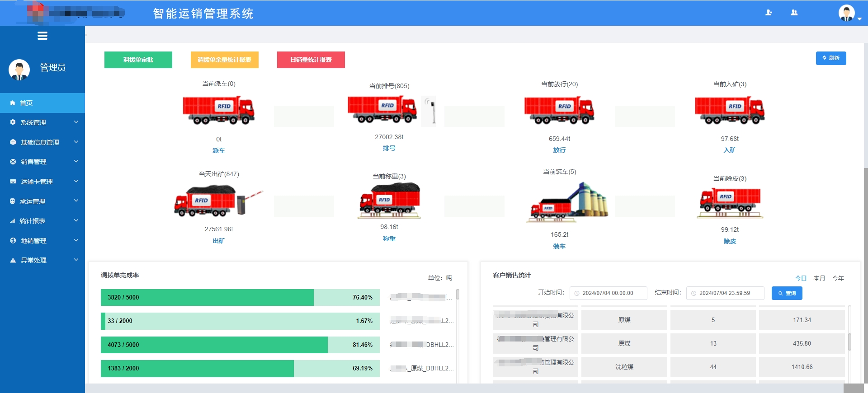Click the 当前排号 truck icon
The height and width of the screenshot is (393, 868).
(382, 110)
